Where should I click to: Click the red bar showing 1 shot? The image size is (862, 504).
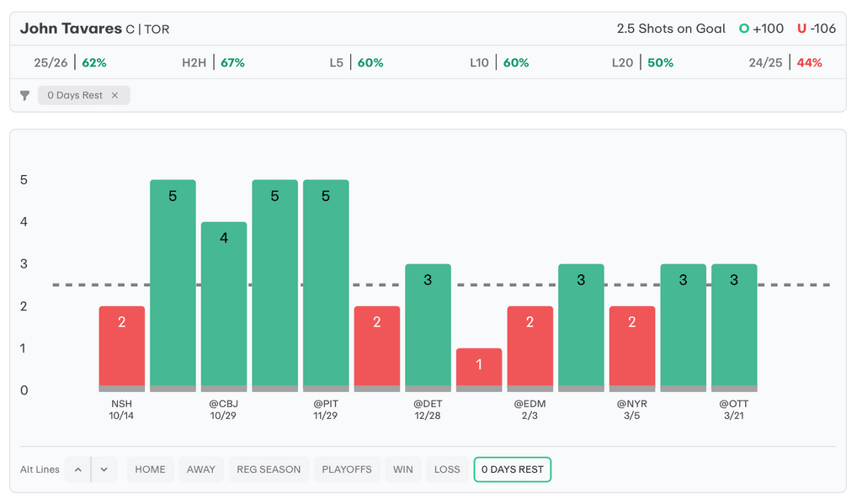(x=479, y=368)
